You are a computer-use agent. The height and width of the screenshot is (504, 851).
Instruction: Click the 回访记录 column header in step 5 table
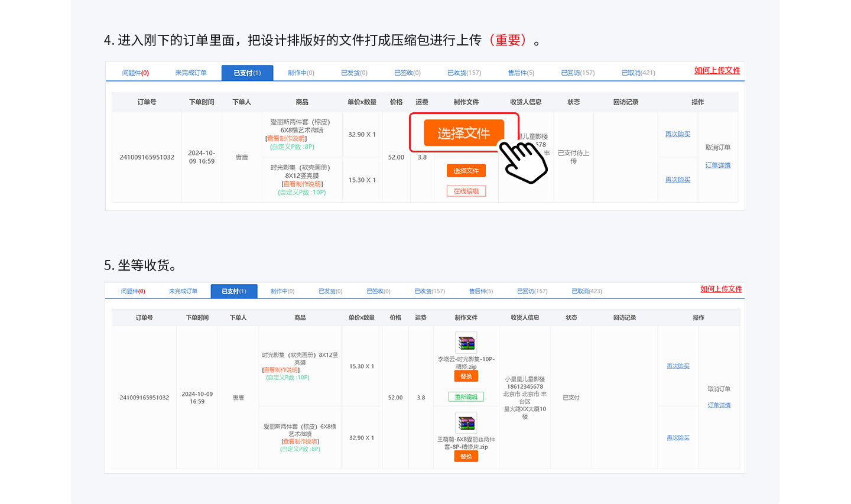pos(625,318)
